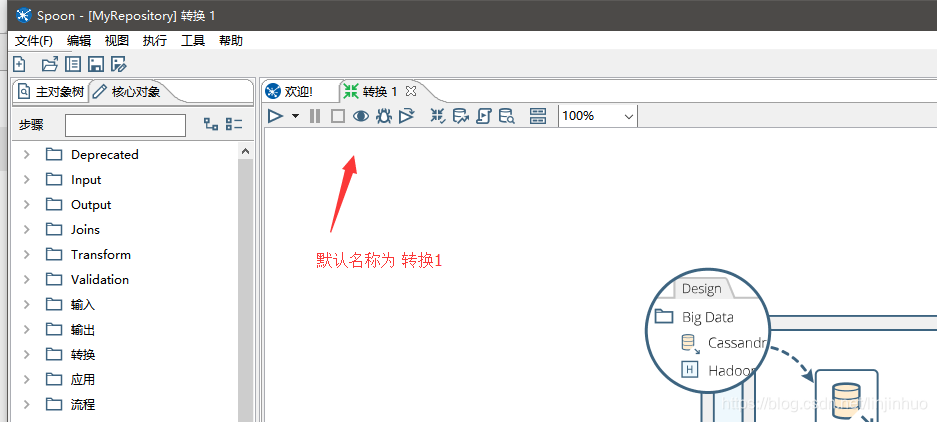Image resolution: width=937 pixels, height=422 pixels.
Task: Expand the 应用 folder chevron
Action: pos(26,380)
